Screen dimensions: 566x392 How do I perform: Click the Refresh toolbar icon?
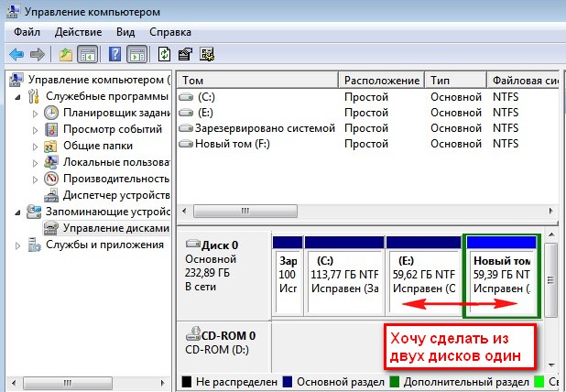pyautogui.click(x=165, y=55)
